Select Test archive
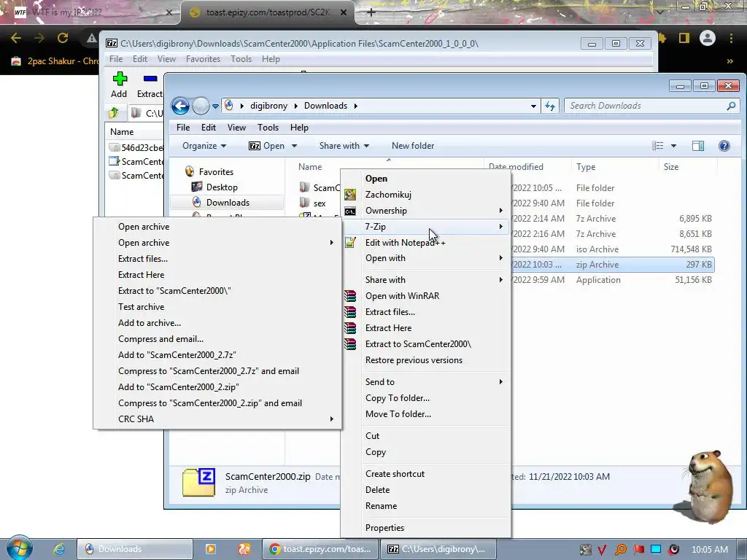Image resolution: width=747 pixels, height=560 pixels. point(141,307)
